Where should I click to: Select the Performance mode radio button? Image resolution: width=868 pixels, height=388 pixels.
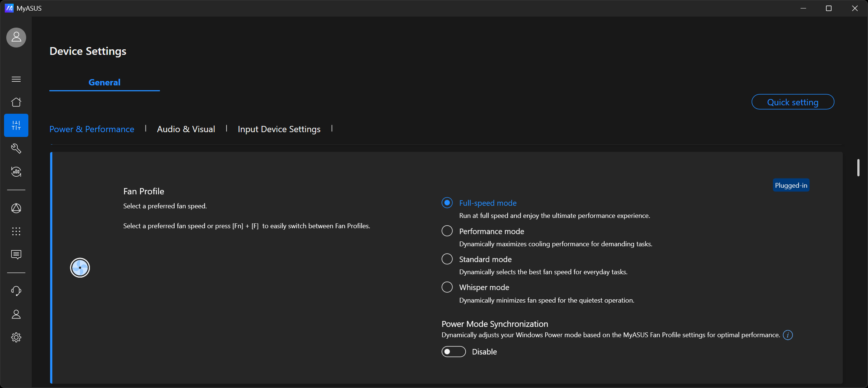coord(447,231)
